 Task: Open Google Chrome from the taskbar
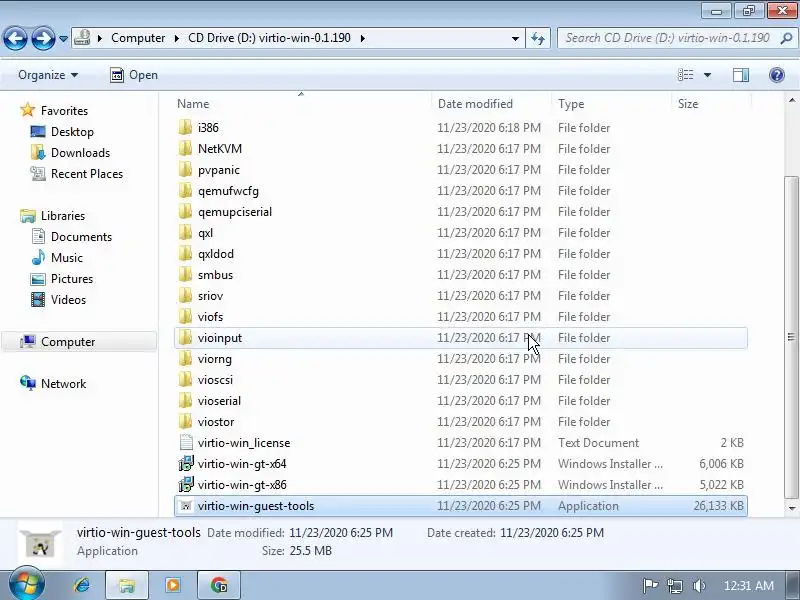pos(219,585)
